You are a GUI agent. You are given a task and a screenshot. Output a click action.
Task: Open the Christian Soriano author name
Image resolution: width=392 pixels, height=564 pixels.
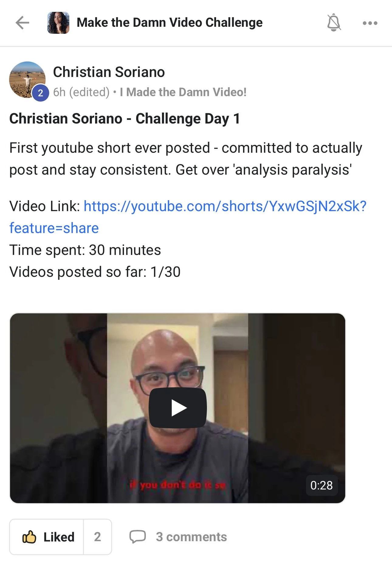109,72
